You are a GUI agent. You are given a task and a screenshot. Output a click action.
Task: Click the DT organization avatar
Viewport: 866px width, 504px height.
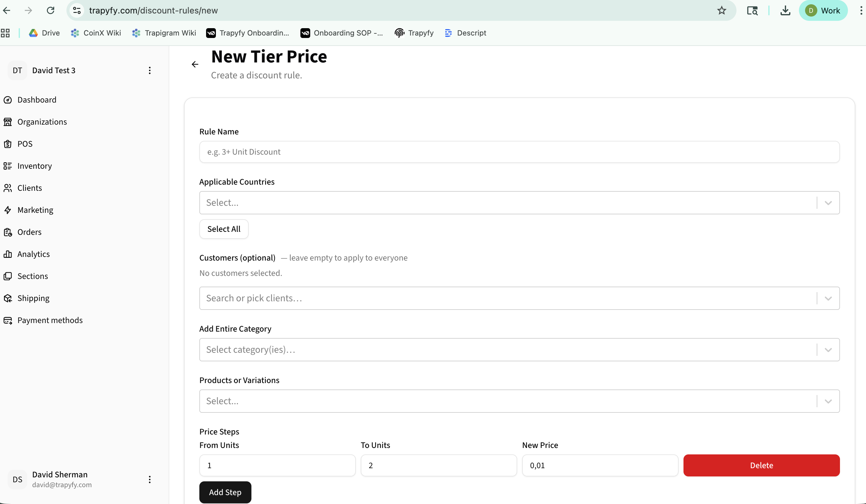tap(17, 70)
